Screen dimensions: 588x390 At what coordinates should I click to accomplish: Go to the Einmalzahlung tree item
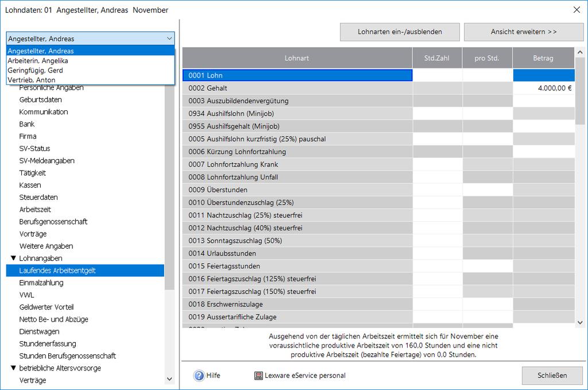pyautogui.click(x=41, y=283)
